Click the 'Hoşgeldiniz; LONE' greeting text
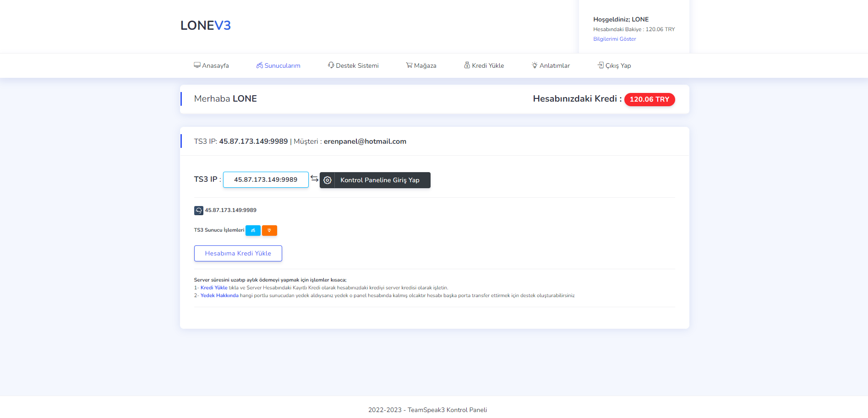 (621, 19)
